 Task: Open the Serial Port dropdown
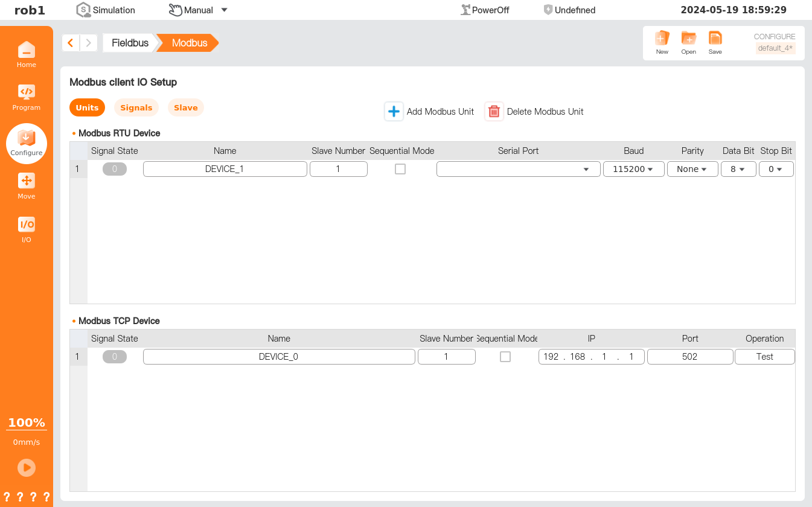click(x=518, y=170)
